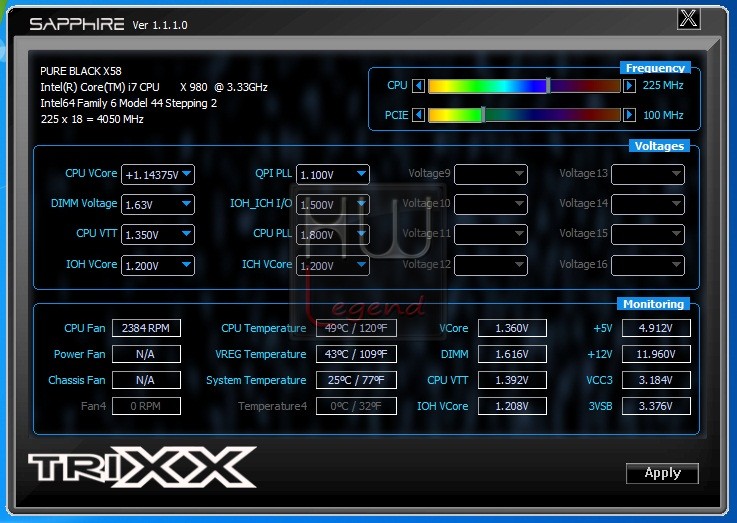Viewport: 737px width, 523px height.
Task: Open the disabled Voltage15 dropdown
Action: pyautogui.click(x=648, y=234)
